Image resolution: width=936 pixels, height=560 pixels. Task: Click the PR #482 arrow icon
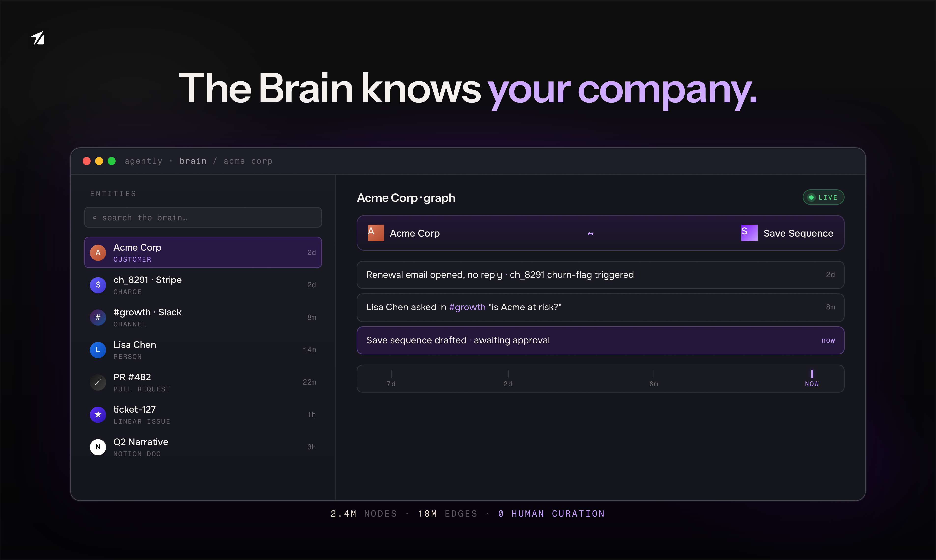[x=98, y=382]
